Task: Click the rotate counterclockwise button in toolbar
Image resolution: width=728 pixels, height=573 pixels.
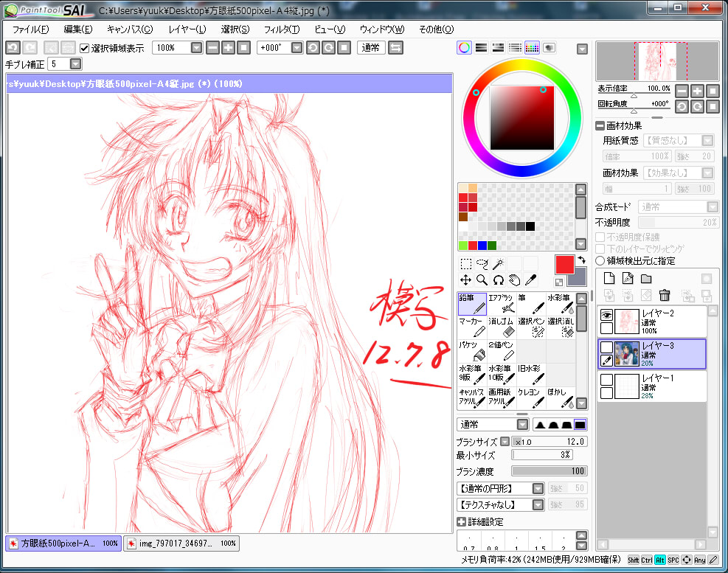Action: click(x=313, y=48)
